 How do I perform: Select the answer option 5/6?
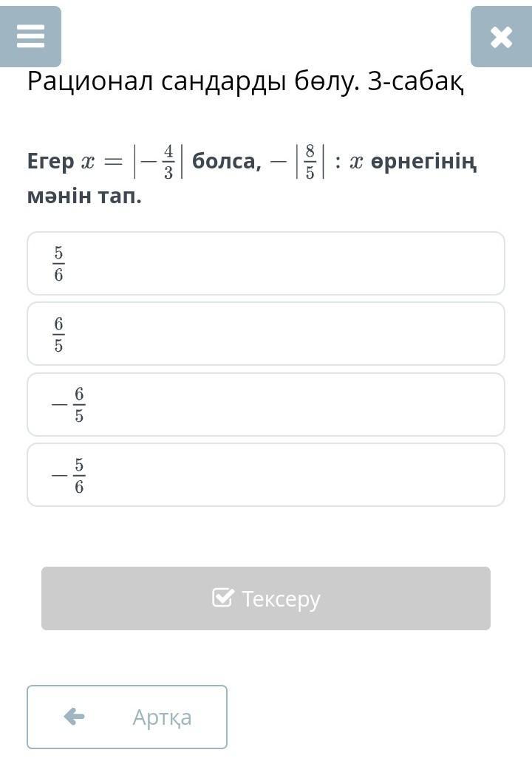[x=266, y=264]
